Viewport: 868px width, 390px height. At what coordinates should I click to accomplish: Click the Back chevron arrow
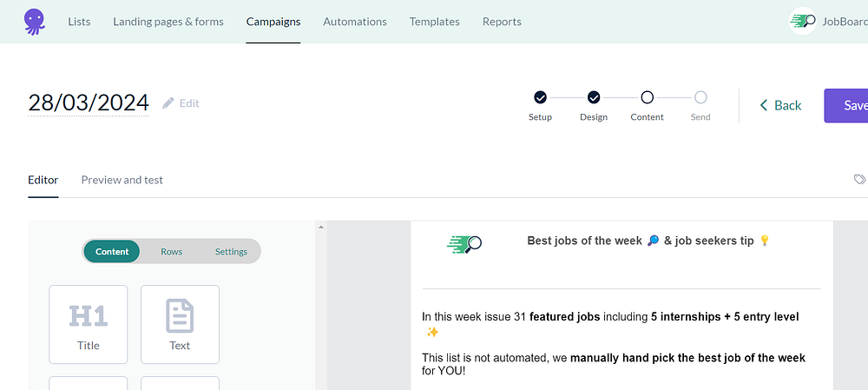click(x=764, y=105)
